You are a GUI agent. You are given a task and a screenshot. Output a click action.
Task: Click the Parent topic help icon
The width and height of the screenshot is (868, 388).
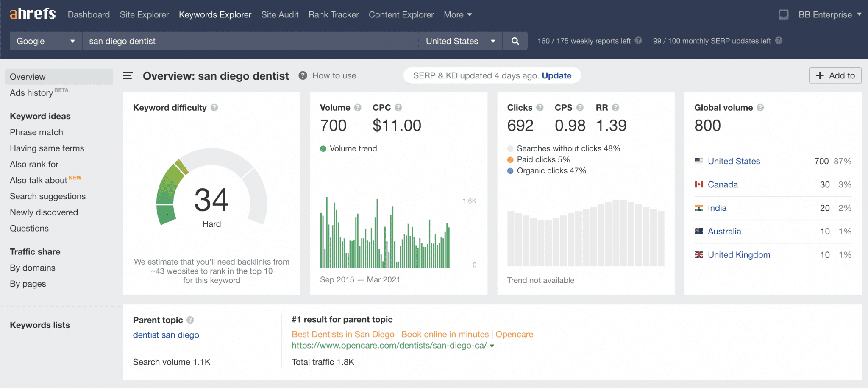(190, 320)
